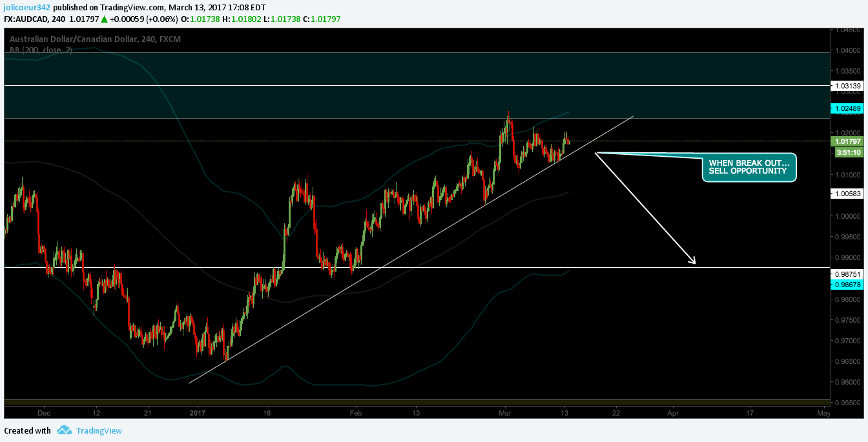
Task: Click the H:1.01802 high value
Action: pyautogui.click(x=241, y=19)
